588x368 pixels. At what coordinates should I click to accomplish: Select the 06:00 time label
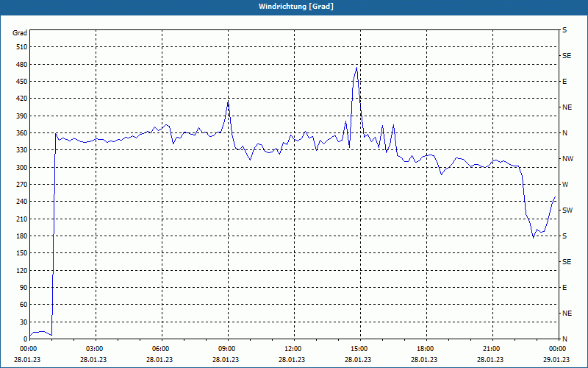click(160, 348)
